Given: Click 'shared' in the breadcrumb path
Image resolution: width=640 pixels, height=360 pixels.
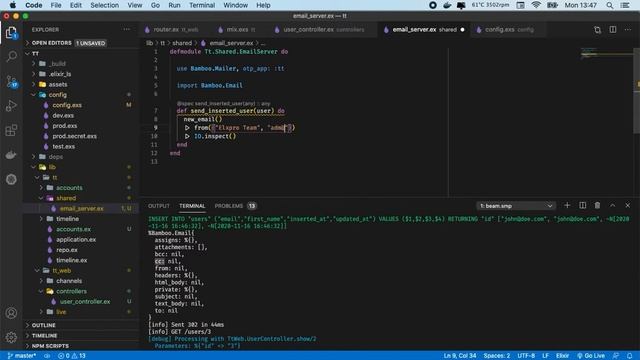Looking at the screenshot, I should click(x=182, y=43).
